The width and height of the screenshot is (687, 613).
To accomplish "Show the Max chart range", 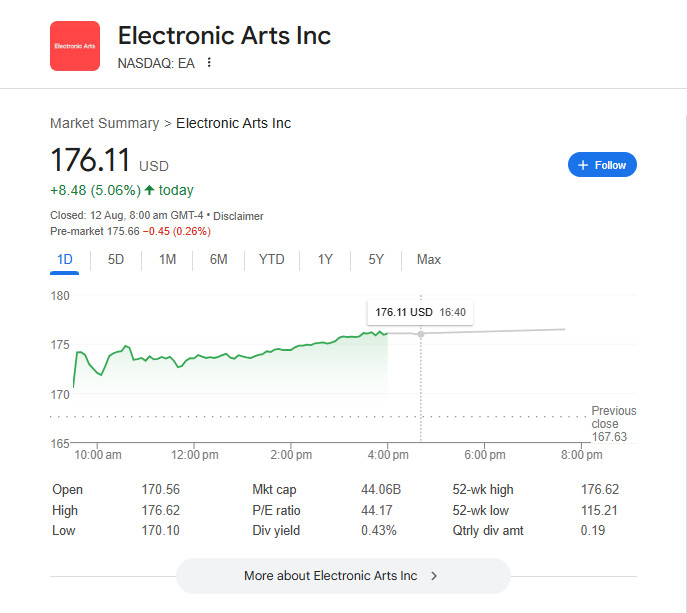I will (428, 260).
